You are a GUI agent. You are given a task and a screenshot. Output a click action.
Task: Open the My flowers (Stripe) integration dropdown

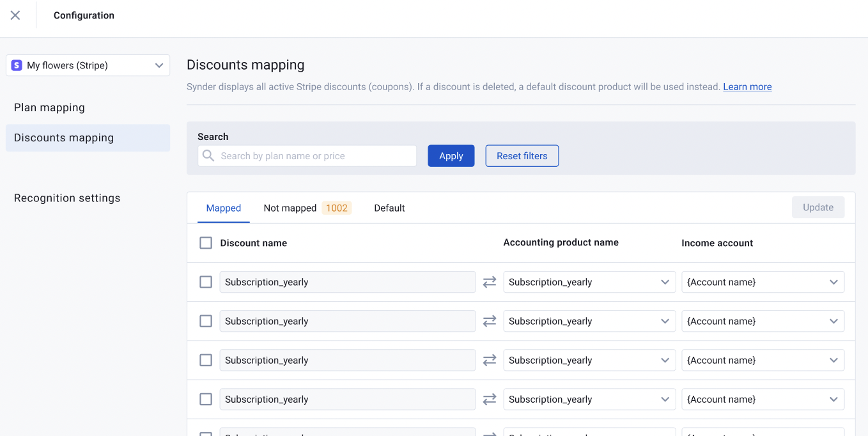click(88, 65)
